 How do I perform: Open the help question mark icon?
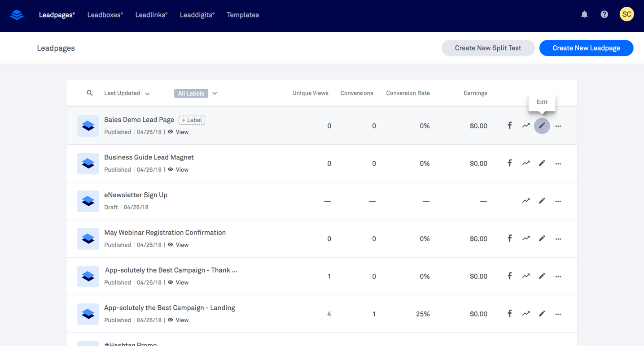click(x=605, y=14)
